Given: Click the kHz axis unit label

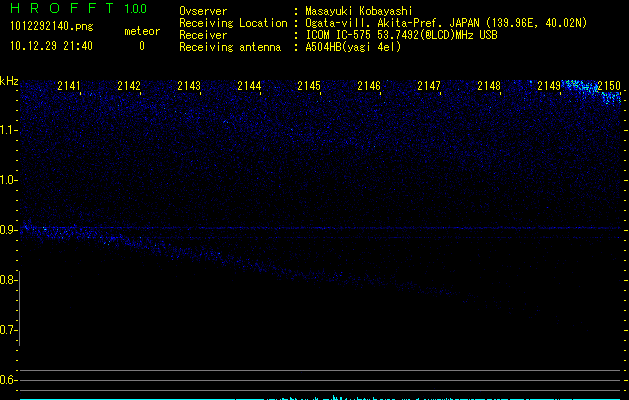Looking at the screenshot, I should click(x=9, y=81).
